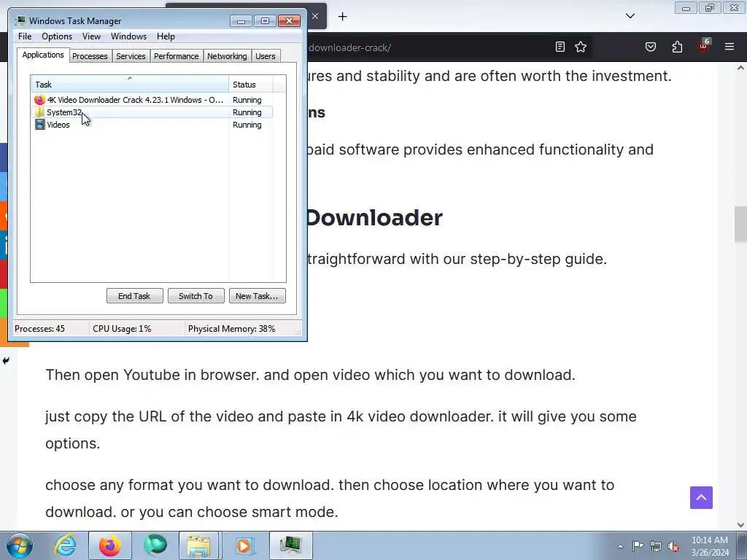Open a new Firefox tab with the plus icon

(342, 17)
